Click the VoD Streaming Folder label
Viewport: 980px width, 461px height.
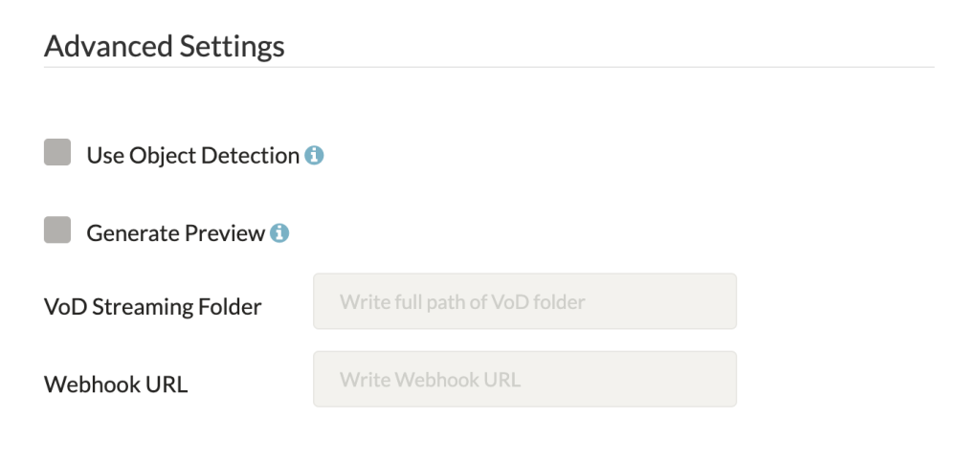(152, 307)
